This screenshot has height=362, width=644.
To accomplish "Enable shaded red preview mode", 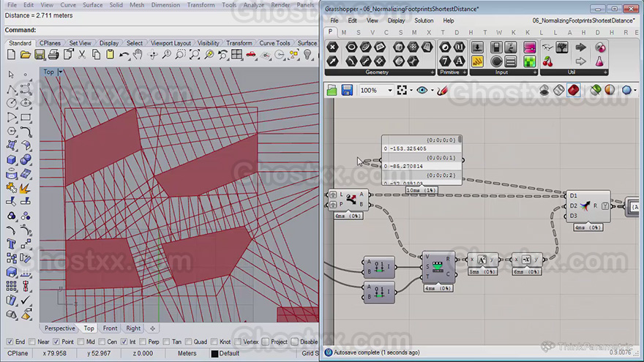I will (x=574, y=90).
